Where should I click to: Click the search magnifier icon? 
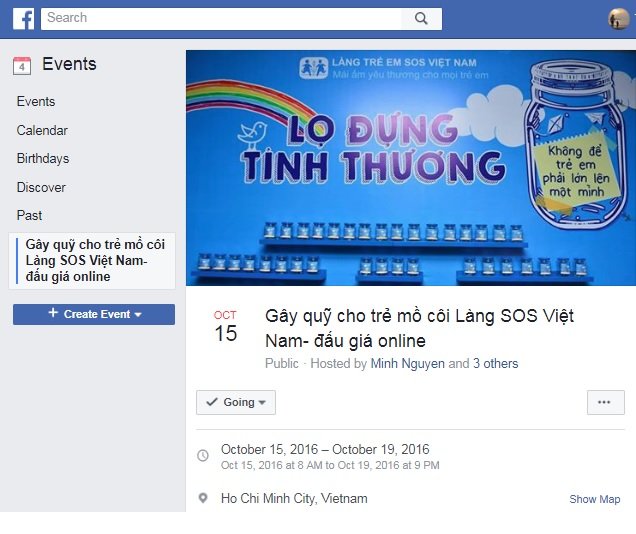coord(421,19)
